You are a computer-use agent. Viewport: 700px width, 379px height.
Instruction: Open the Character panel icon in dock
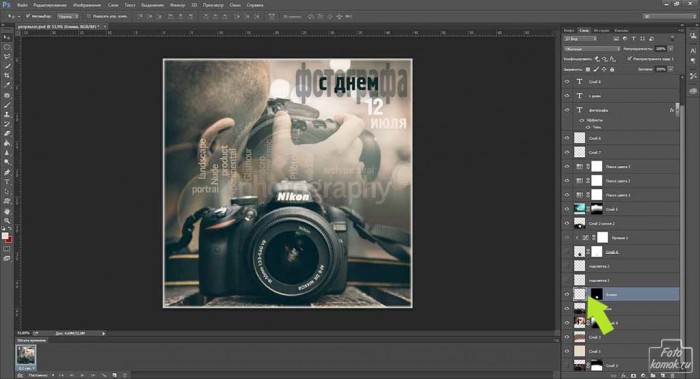(x=693, y=51)
